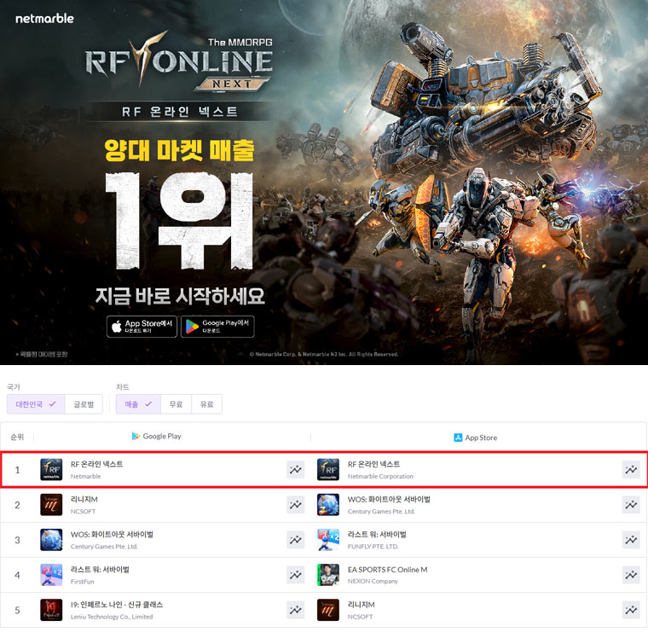Show trend chart for Netmarble Corporation RF 온라인 넥스트
Viewport: 648px width, 644px height.
coord(631,470)
